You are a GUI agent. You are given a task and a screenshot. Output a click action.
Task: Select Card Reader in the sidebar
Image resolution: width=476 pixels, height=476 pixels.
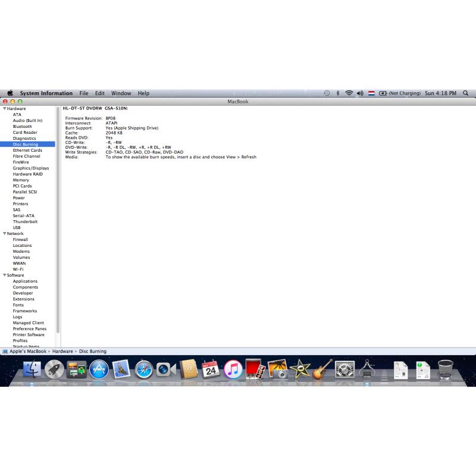coord(25,132)
